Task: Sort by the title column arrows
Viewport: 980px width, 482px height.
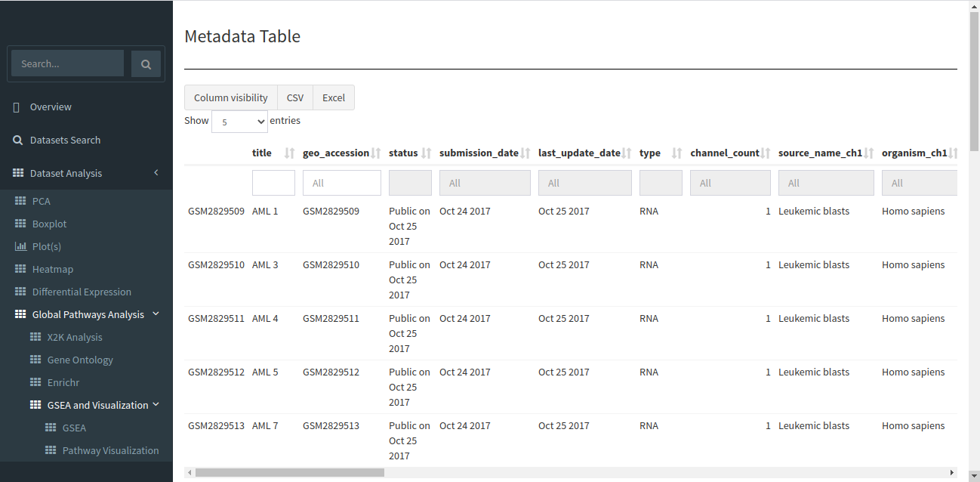Action: pyautogui.click(x=289, y=153)
